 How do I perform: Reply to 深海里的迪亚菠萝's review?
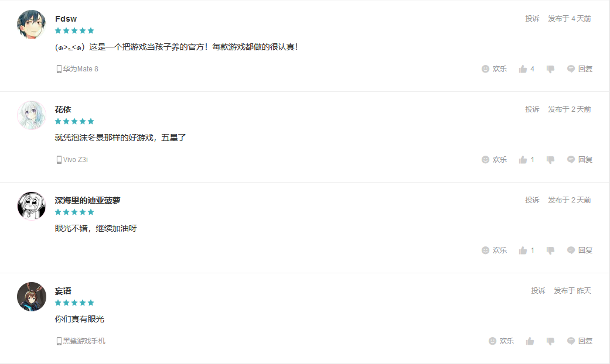(x=580, y=250)
